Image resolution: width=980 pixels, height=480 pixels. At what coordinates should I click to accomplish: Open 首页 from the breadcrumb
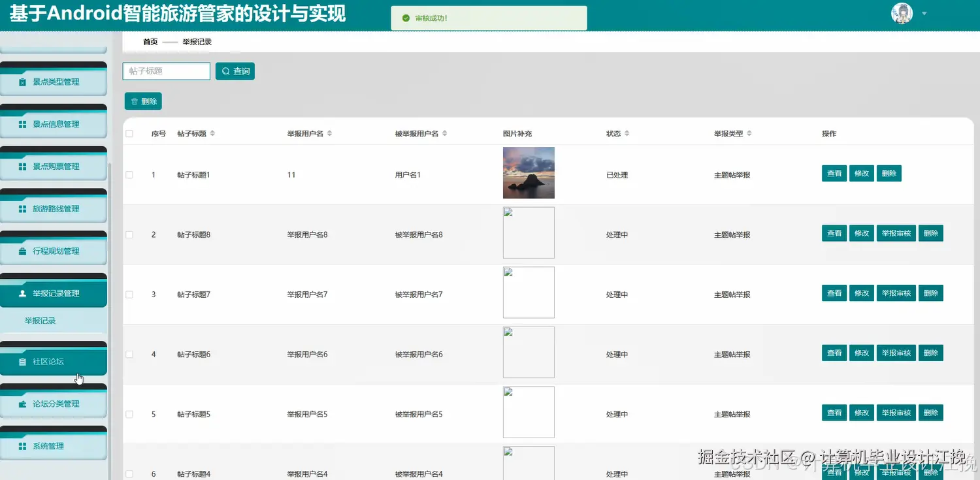pyautogui.click(x=150, y=41)
